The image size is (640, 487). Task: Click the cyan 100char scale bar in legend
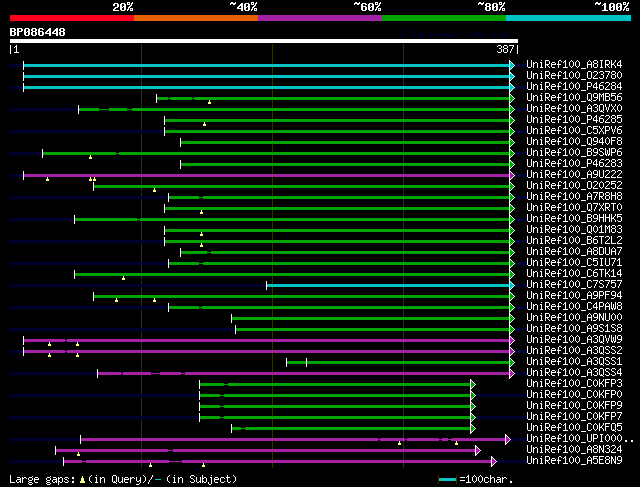point(447,479)
